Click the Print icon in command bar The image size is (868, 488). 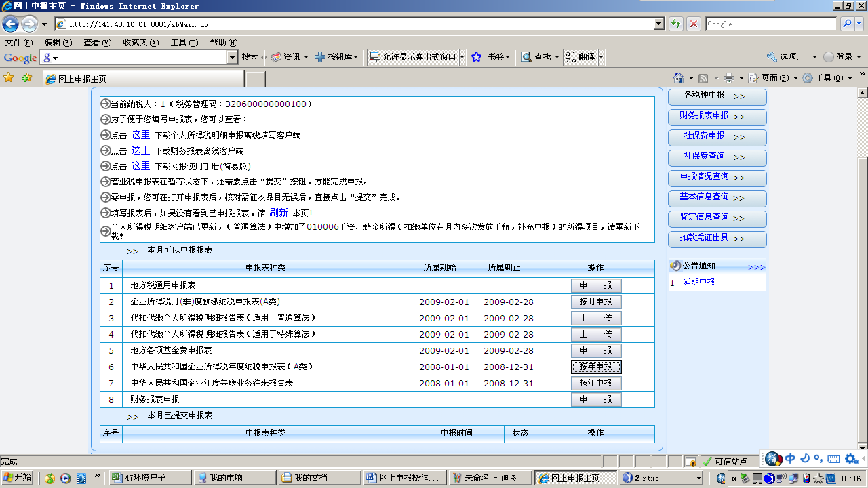729,78
